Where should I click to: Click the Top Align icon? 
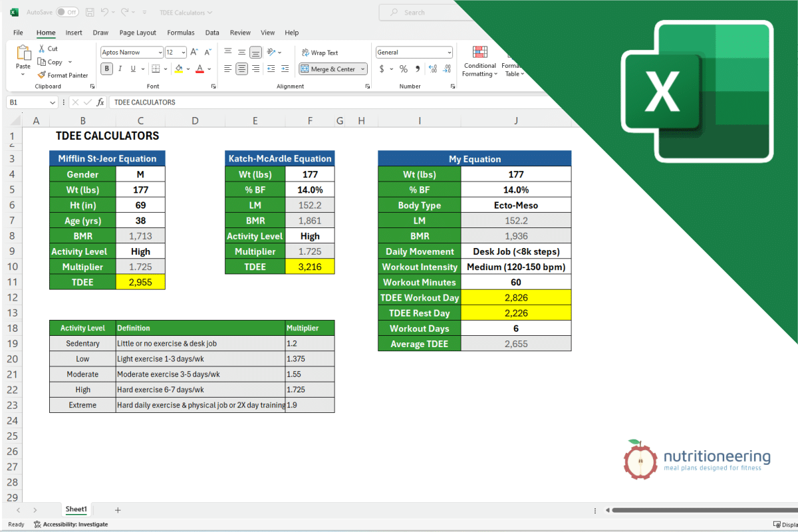[x=227, y=52]
